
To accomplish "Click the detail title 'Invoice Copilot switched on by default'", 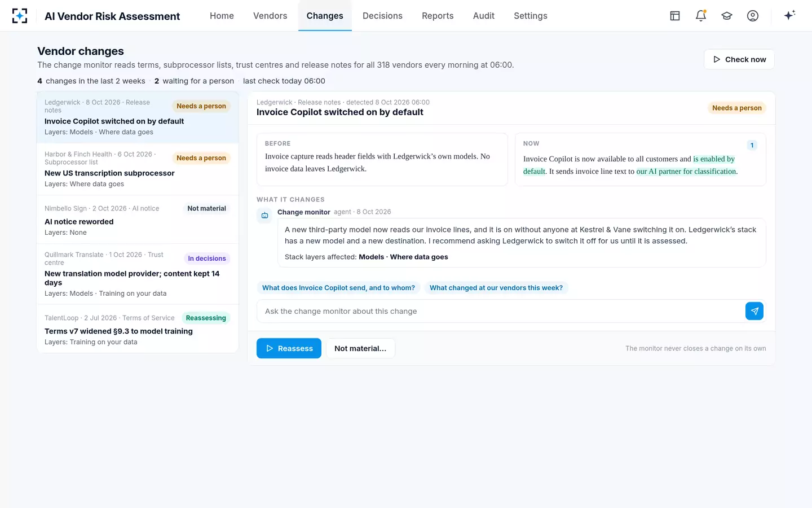I will [340, 112].
